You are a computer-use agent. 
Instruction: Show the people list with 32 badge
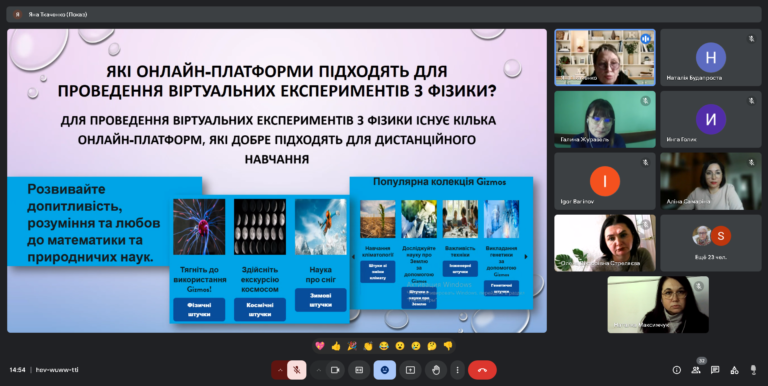696,370
